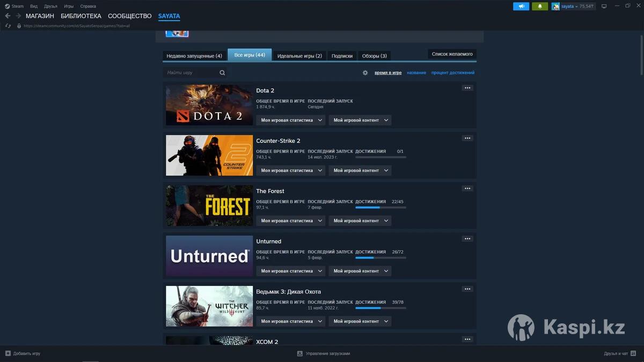644x362 pixels.
Task: Switch to Big Picture display icon
Action: pos(604,6)
